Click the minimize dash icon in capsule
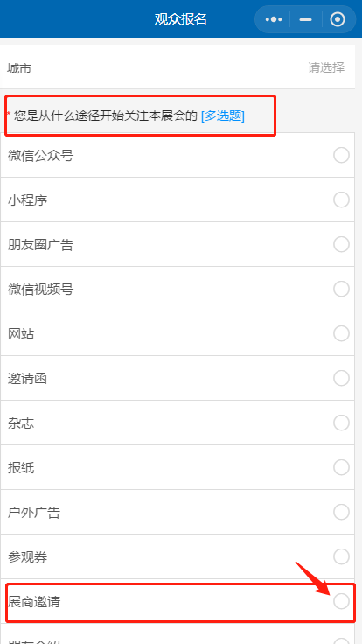 point(305,19)
